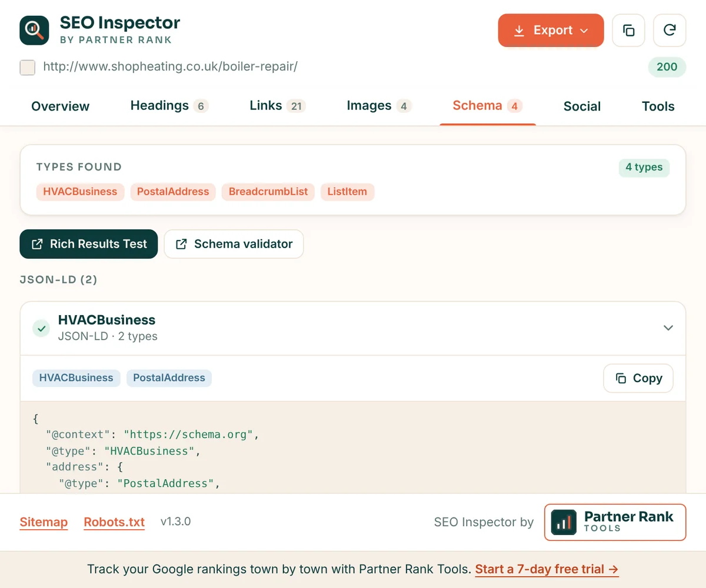Click the 4 types count badge
Image resolution: width=706 pixels, height=588 pixels.
644,168
